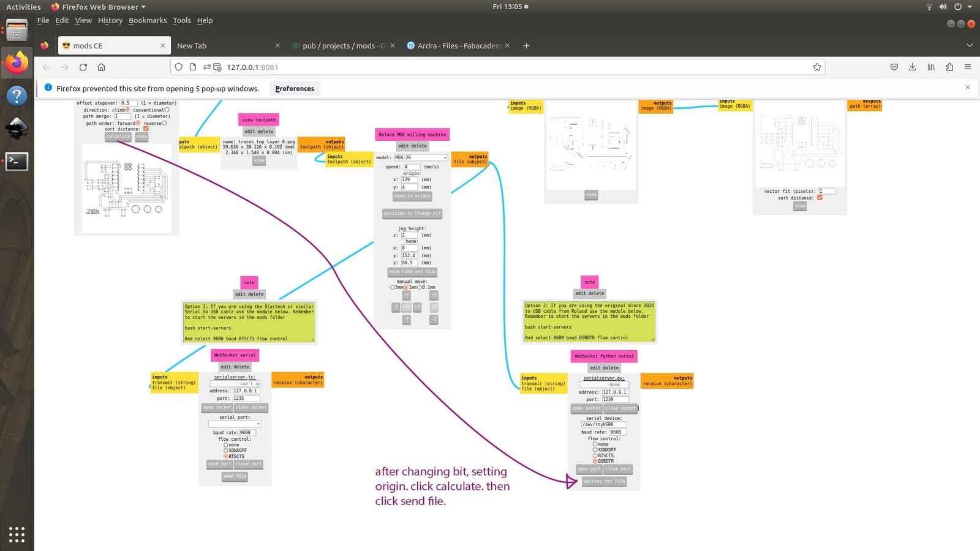Screen dimensions: 980x551
Task: Open the Extensions puzzle icon
Action: pyautogui.click(x=949, y=67)
